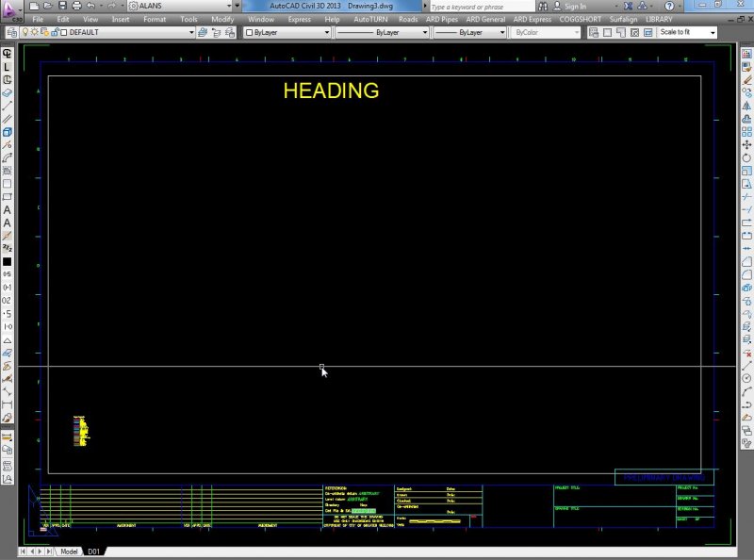Save the drawing with the floppy icon
The width and height of the screenshot is (754, 560).
coord(62,6)
